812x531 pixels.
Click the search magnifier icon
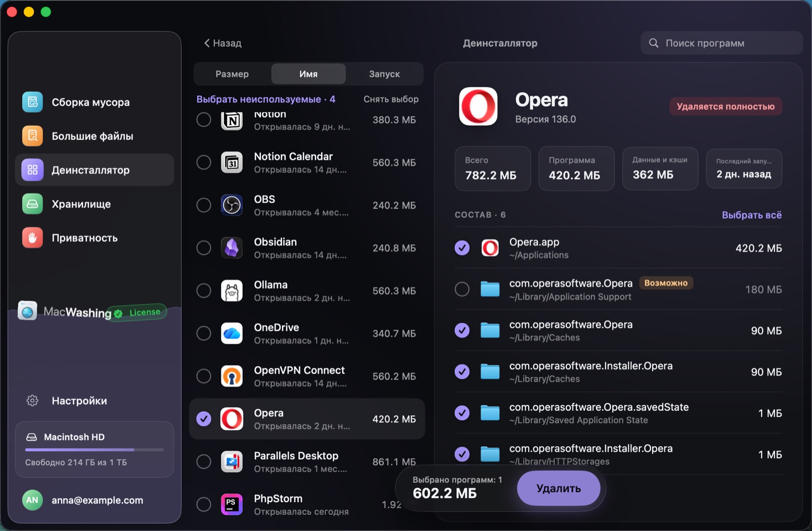(654, 43)
